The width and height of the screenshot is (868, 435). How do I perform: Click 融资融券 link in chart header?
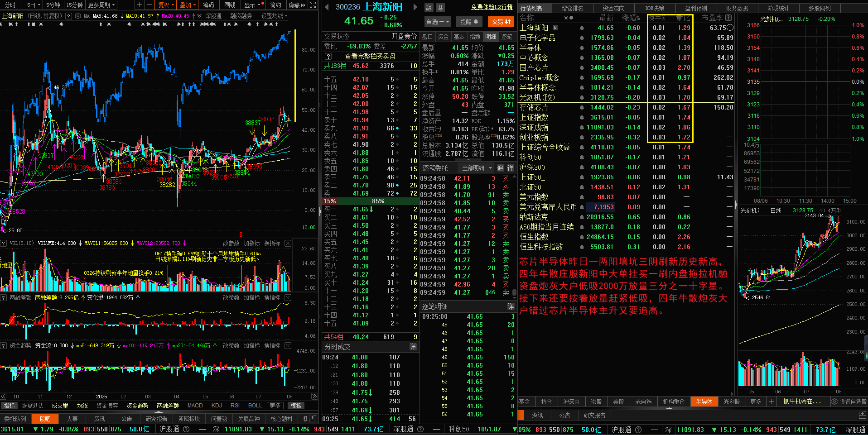point(241,16)
